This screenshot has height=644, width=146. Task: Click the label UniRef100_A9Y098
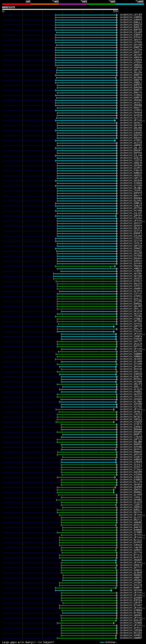131,45
